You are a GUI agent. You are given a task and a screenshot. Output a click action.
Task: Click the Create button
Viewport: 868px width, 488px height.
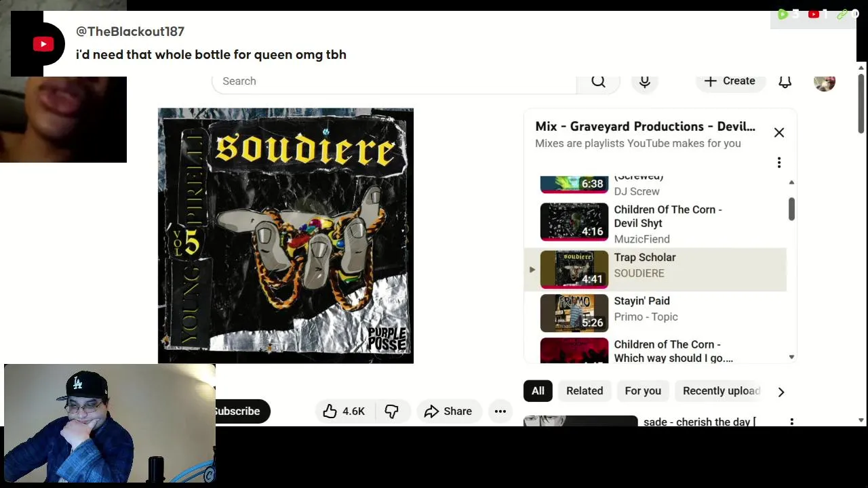pyautogui.click(x=730, y=81)
